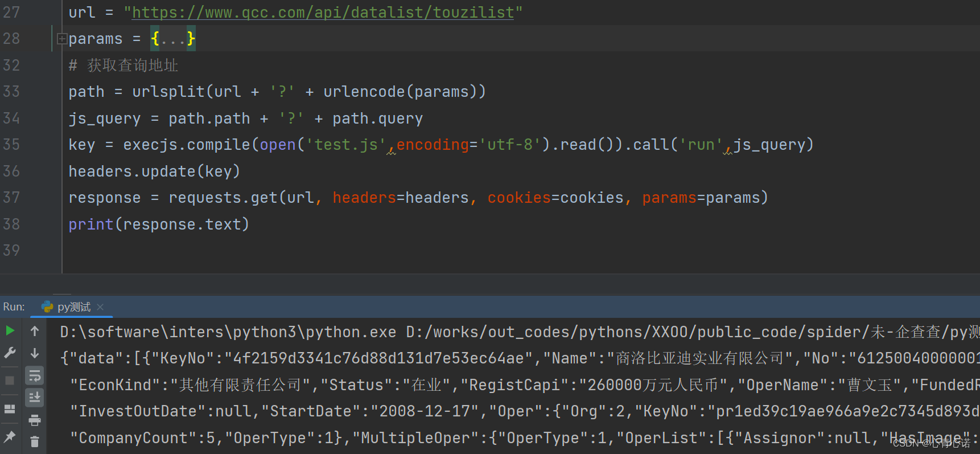Click "RegistCapi" value in output
980x454 pixels.
[653, 385]
